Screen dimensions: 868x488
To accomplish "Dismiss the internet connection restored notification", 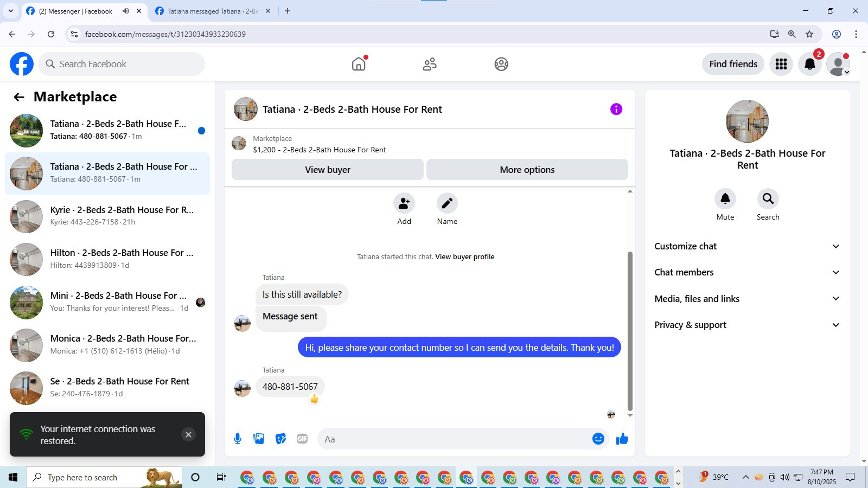I will [188, 434].
